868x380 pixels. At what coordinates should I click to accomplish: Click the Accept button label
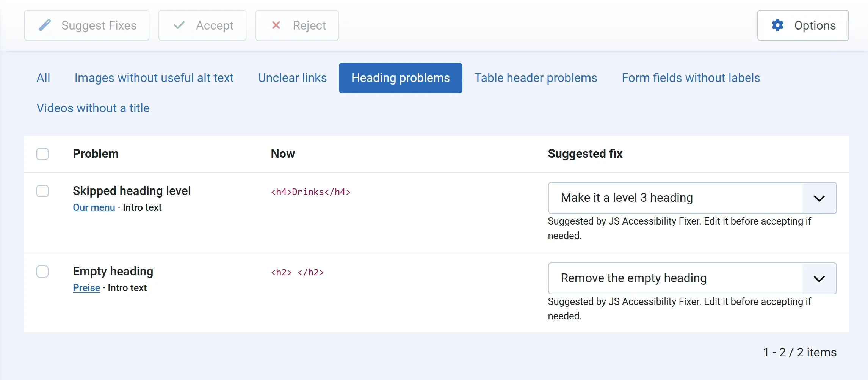pyautogui.click(x=215, y=25)
